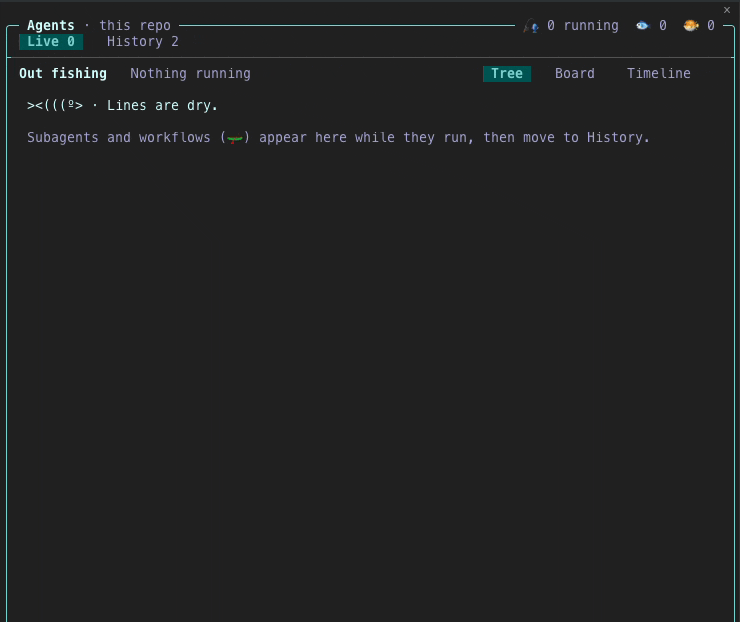Viewport: 740px width, 622px height.
Task: Click the 'Agents' panel title
Action: tap(51, 25)
